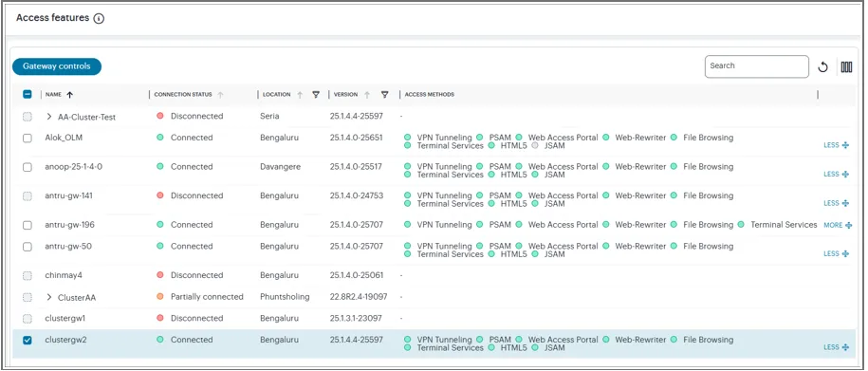Click the orange status dot for ClusterAA
The width and height of the screenshot is (868, 371).
coord(160,297)
